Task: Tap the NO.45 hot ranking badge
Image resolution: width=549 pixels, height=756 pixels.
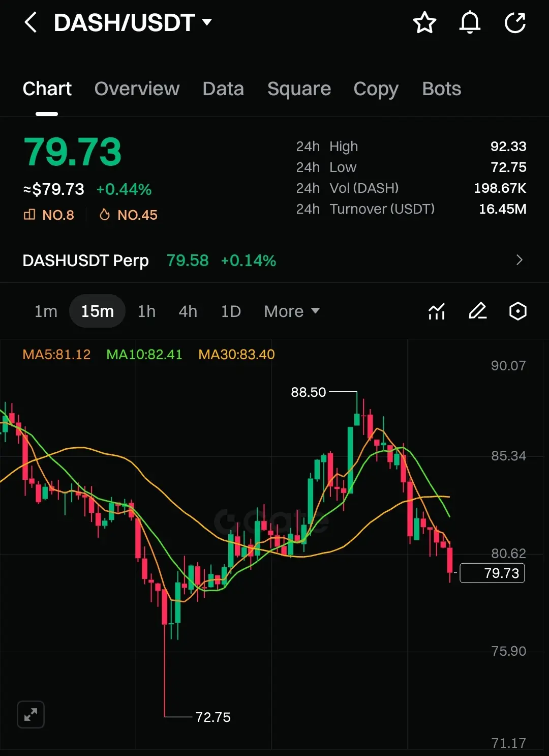Action: (128, 215)
